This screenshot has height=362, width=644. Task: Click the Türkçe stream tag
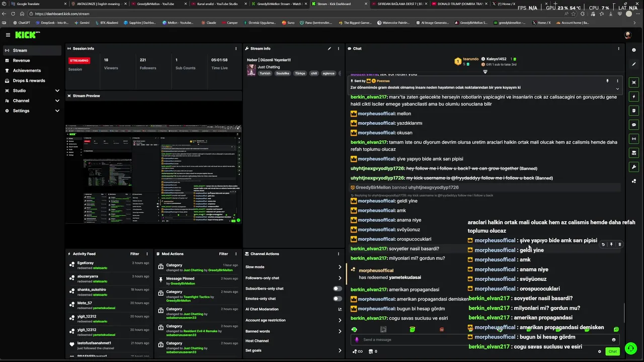(300, 73)
